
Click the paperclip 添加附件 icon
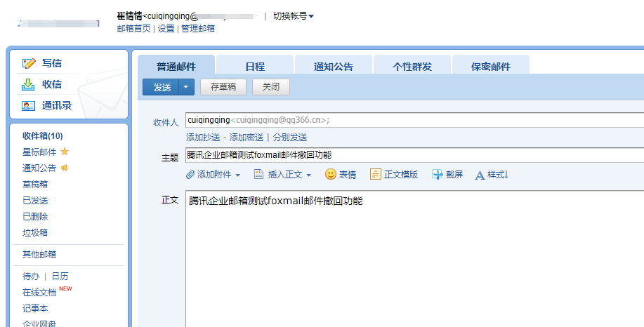(x=190, y=174)
